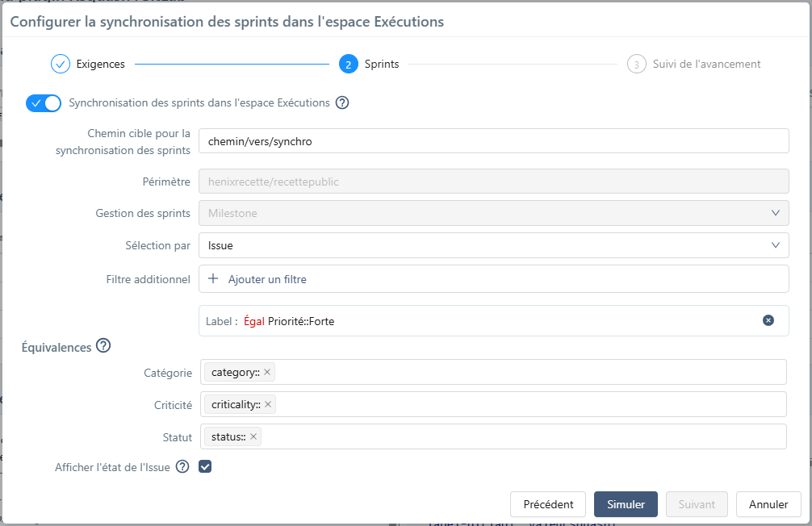Screen dimensions: 812x526
Task: Click help icon next to Afficher l'état de l'Issue
Action: [182, 467]
